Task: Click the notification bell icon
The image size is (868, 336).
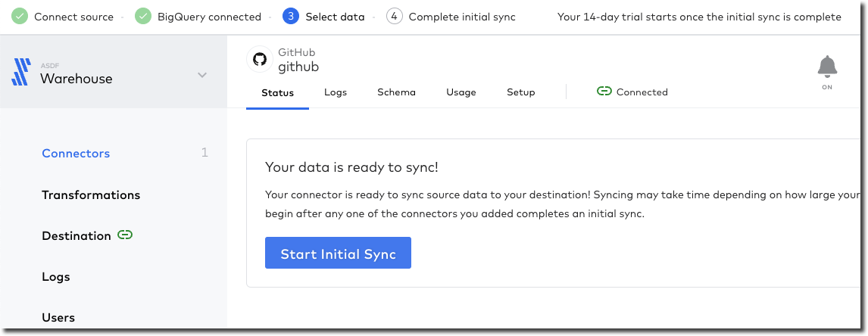Action: point(827,67)
